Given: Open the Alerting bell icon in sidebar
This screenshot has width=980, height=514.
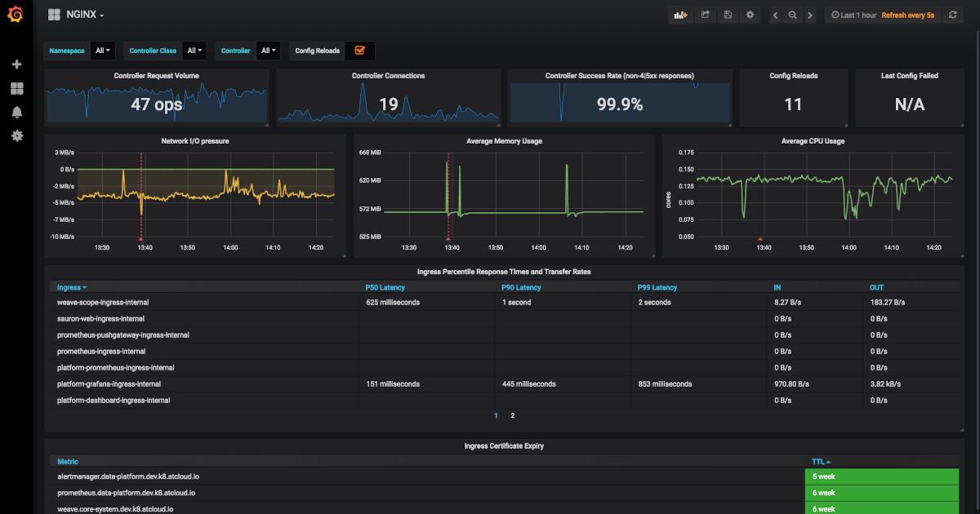Looking at the screenshot, I should click(x=16, y=112).
